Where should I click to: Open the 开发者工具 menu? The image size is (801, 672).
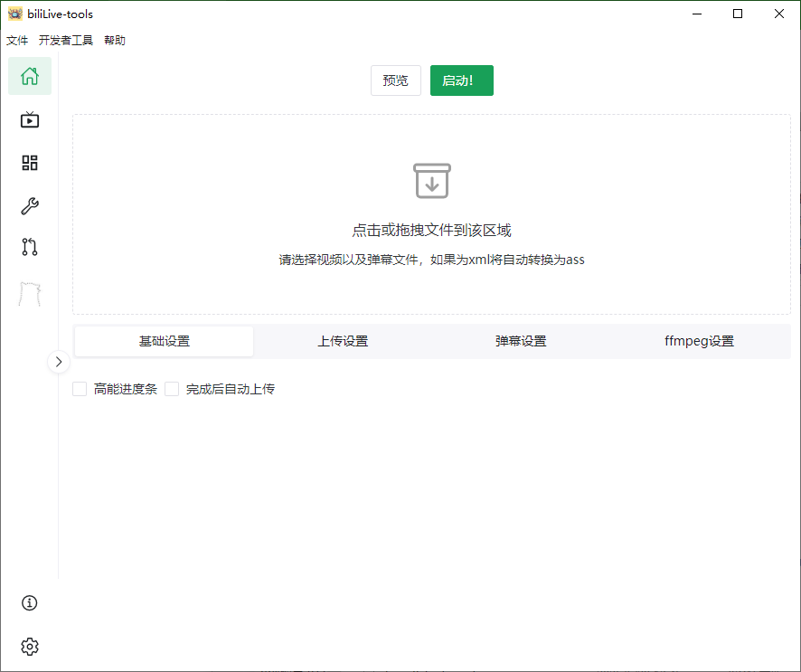pos(66,41)
